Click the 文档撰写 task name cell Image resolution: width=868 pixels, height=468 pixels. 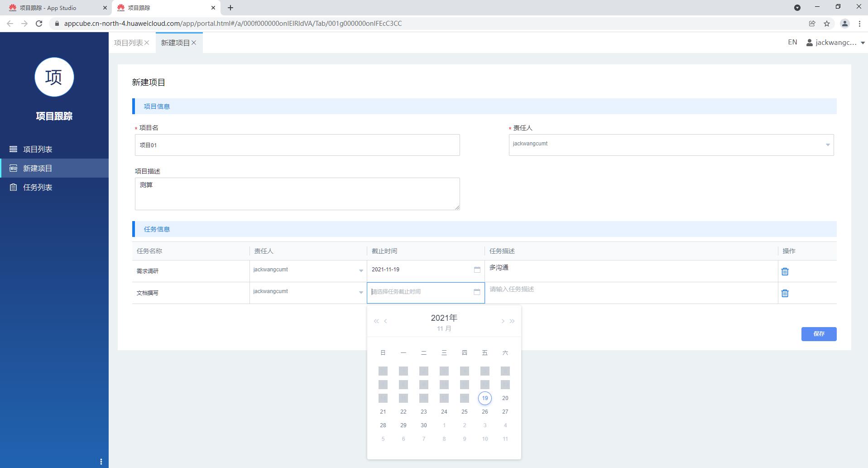click(191, 293)
